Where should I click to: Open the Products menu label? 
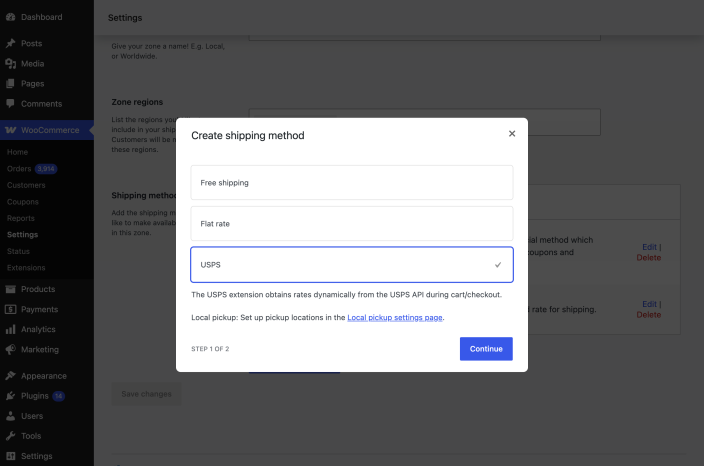(x=38, y=289)
